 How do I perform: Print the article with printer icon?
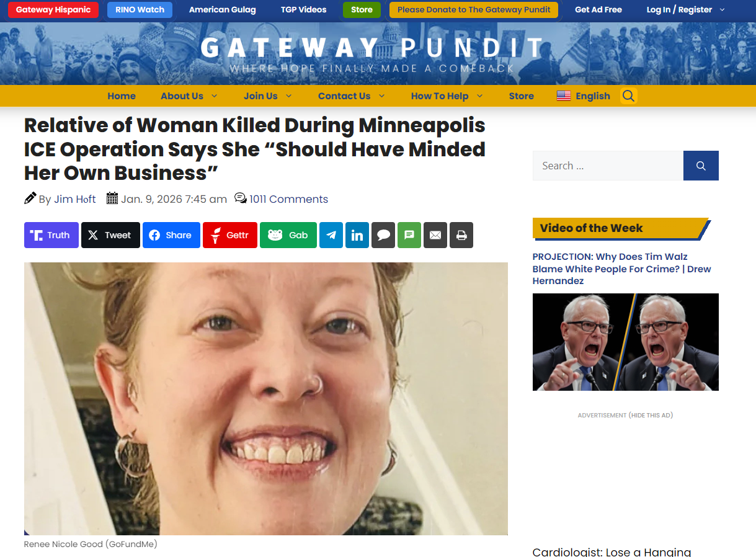coord(461,235)
